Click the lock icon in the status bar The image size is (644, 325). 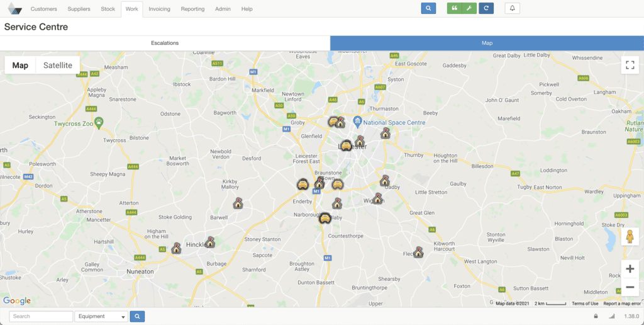coord(596,316)
